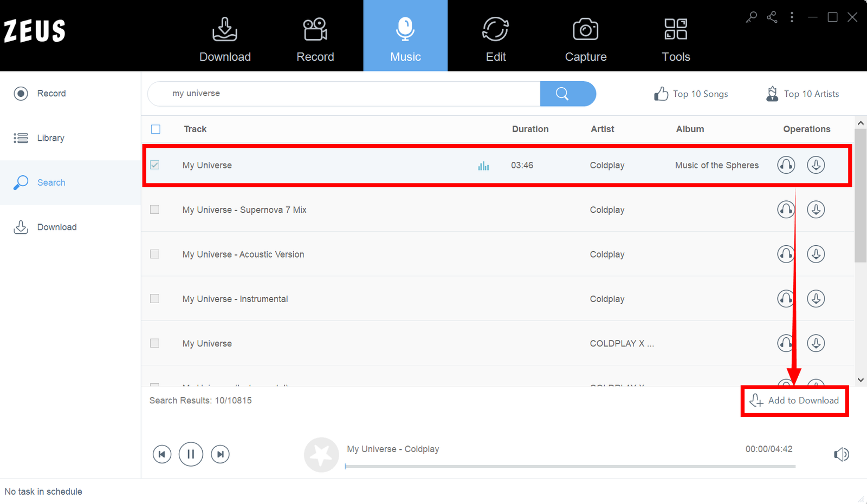This screenshot has width=867, height=504.
Task: Click the volume speaker icon
Action: (x=841, y=454)
